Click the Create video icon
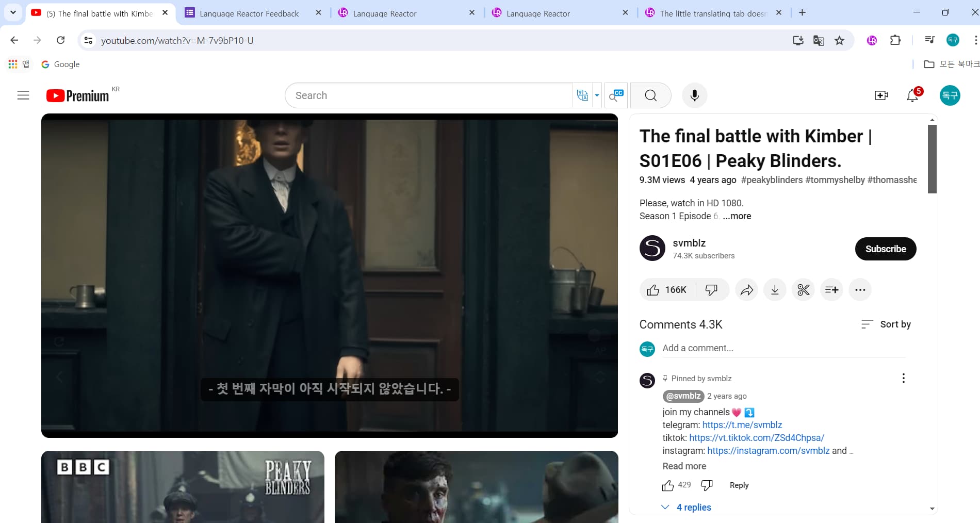 [881, 95]
